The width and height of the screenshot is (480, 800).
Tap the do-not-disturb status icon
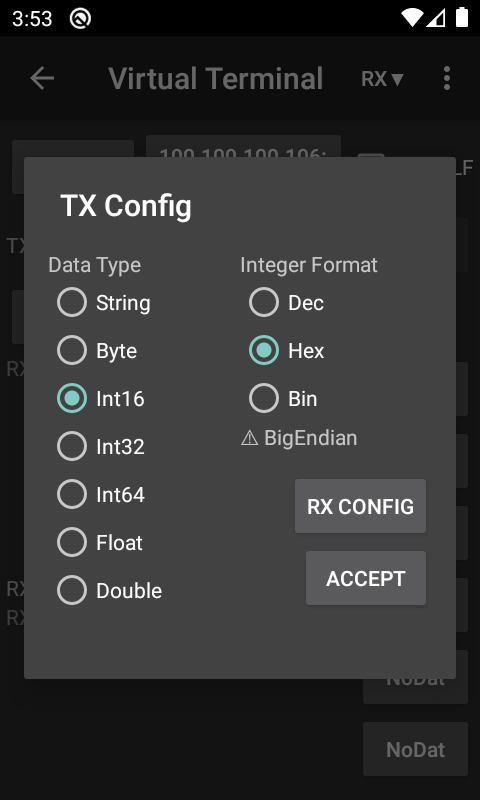(80, 18)
